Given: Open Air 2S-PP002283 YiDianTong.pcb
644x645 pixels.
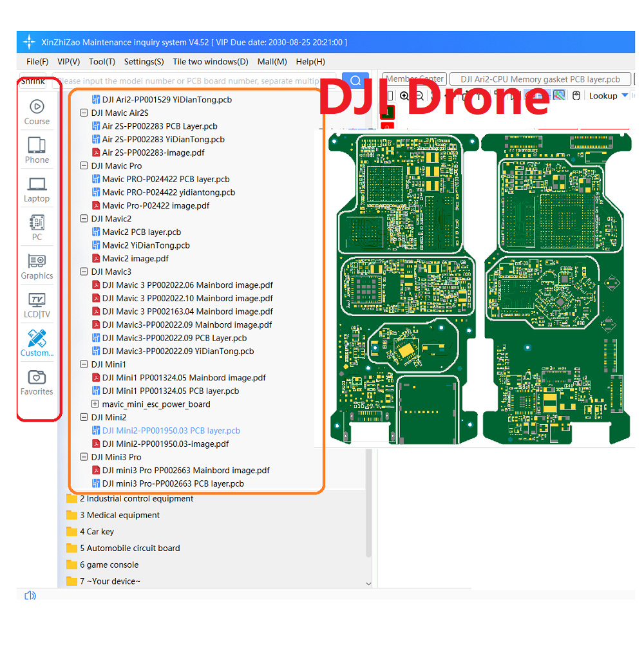Looking at the screenshot, I should click(x=164, y=140).
